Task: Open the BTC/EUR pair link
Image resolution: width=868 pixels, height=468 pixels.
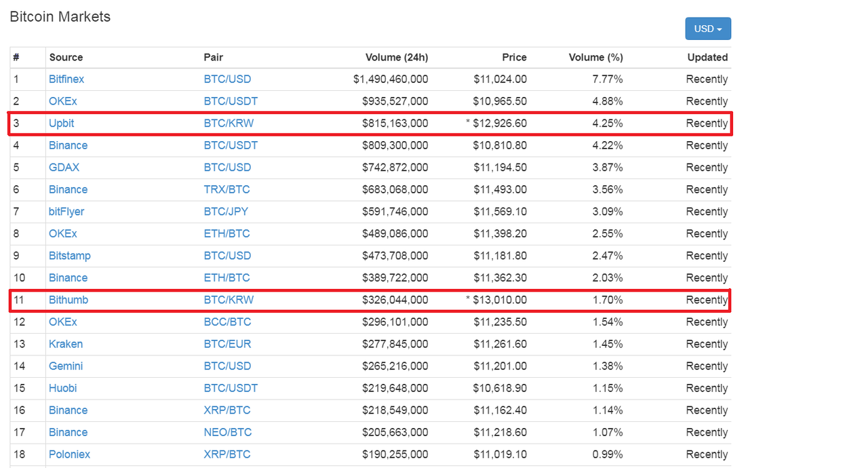Action: tap(227, 344)
